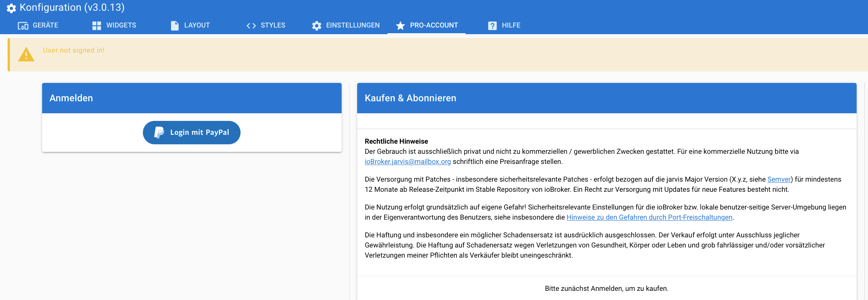Switch to the PRO-ACCOUNT tab
The height and width of the screenshot is (300, 868).
(427, 25)
